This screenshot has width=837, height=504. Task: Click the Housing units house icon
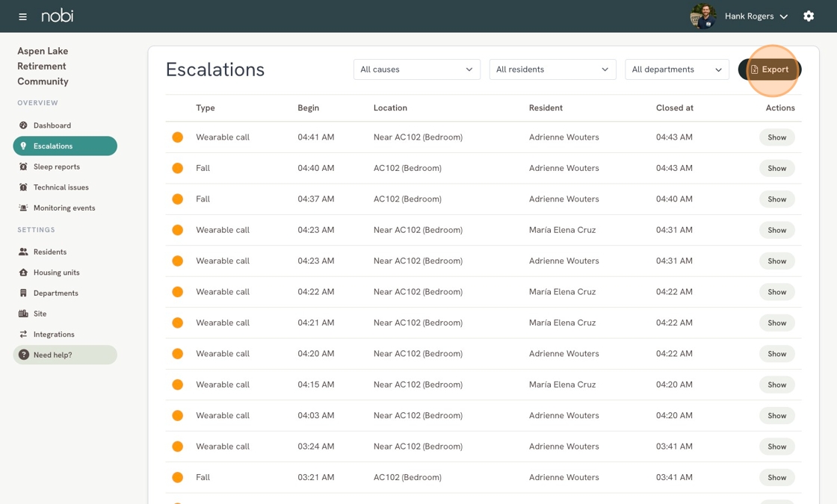(x=23, y=273)
